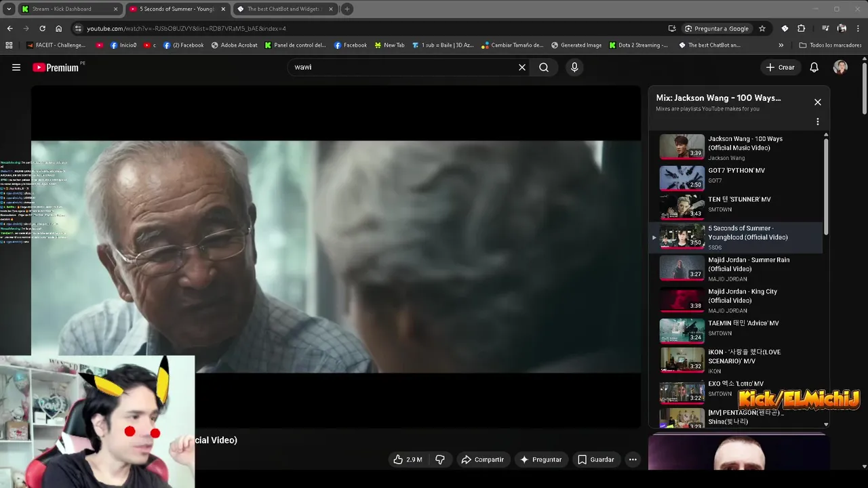Open Dota 2 Streaming bookmark
868x488 pixels.
pos(638,45)
